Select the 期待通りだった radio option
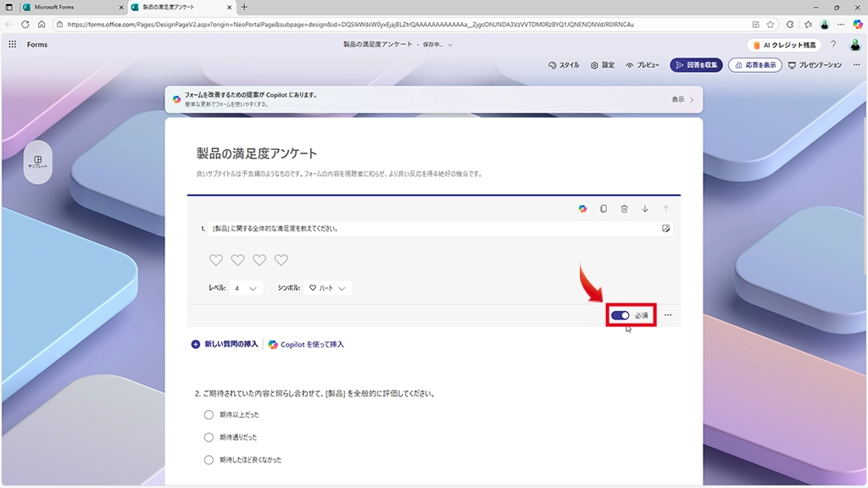 tap(209, 437)
